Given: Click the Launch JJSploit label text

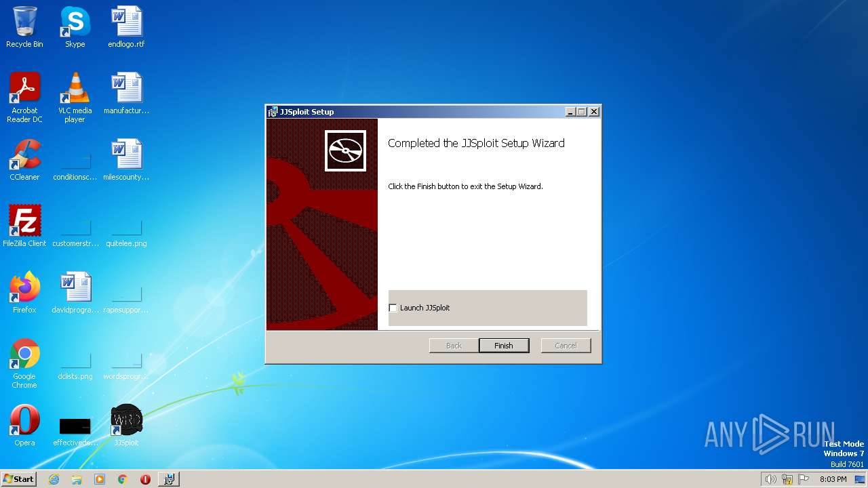Looking at the screenshot, I should (x=425, y=308).
